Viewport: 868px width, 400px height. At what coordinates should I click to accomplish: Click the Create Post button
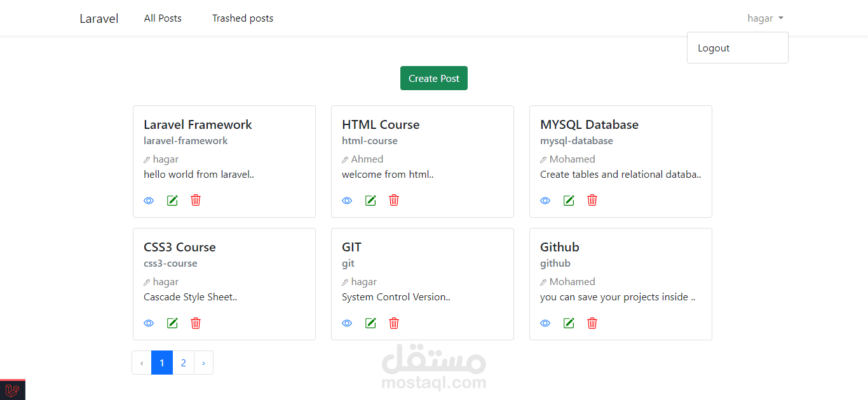[434, 78]
